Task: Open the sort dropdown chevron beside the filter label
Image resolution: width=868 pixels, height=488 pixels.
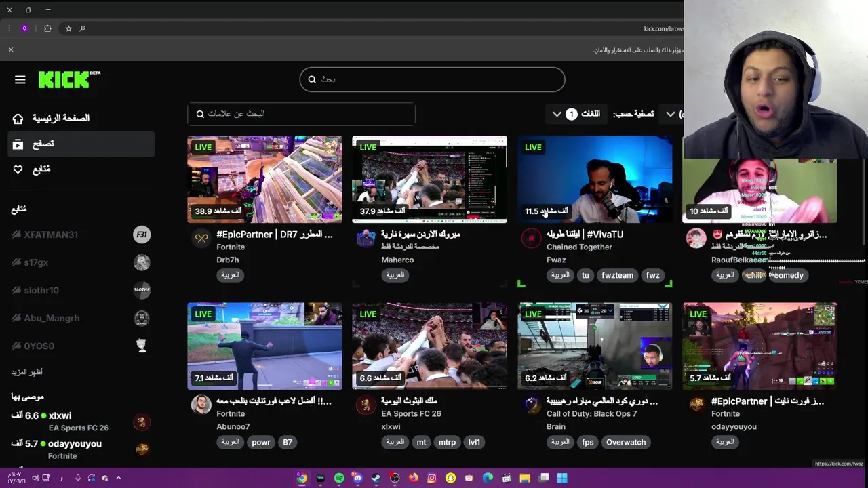Action: (x=670, y=114)
